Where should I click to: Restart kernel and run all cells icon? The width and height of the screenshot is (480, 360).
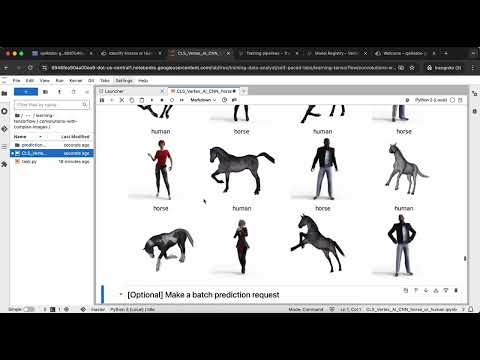(x=182, y=100)
